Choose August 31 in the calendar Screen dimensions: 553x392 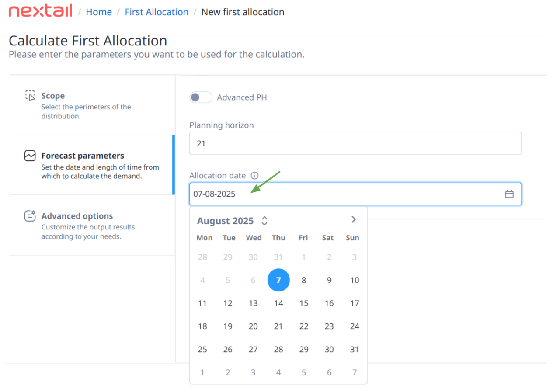355,350
